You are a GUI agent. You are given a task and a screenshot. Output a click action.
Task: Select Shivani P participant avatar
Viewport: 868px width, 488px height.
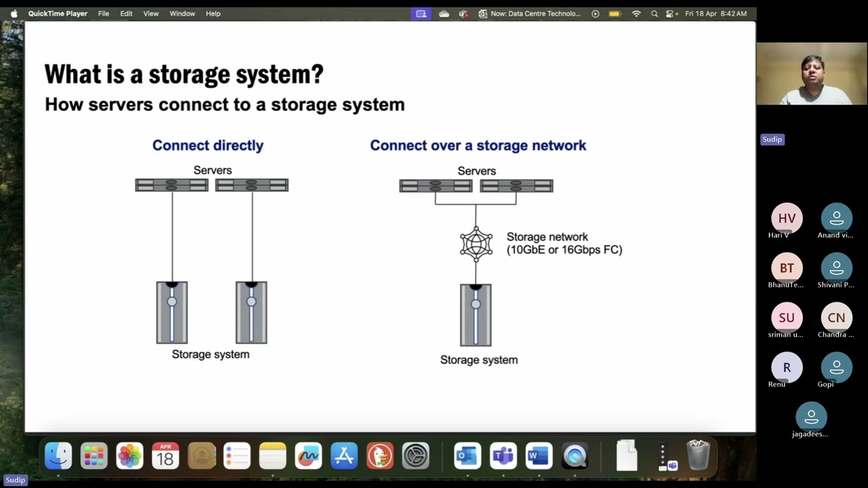[x=837, y=268]
